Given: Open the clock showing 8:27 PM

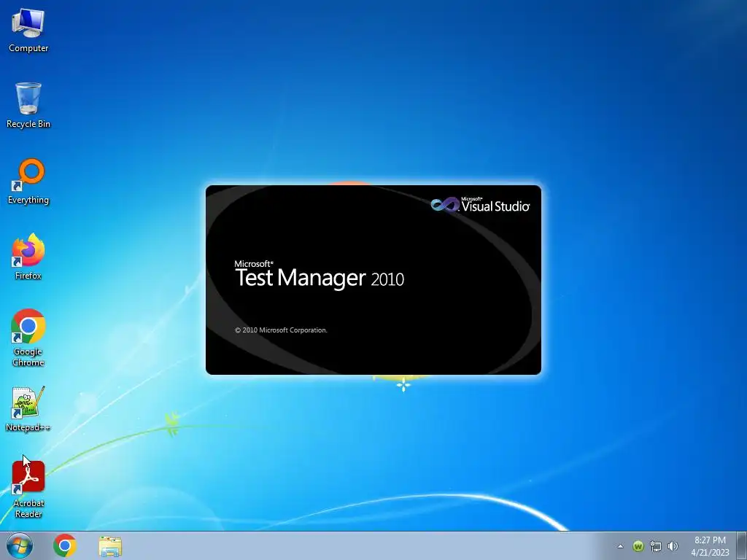Looking at the screenshot, I should click(710, 545).
